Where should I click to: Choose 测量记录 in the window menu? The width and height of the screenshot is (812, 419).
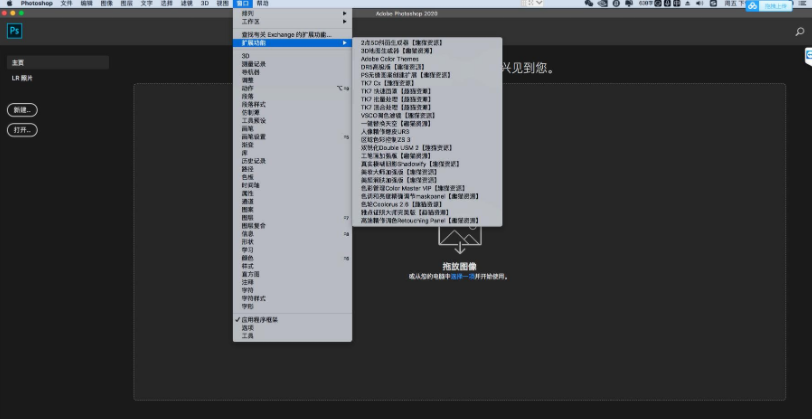coord(292,64)
